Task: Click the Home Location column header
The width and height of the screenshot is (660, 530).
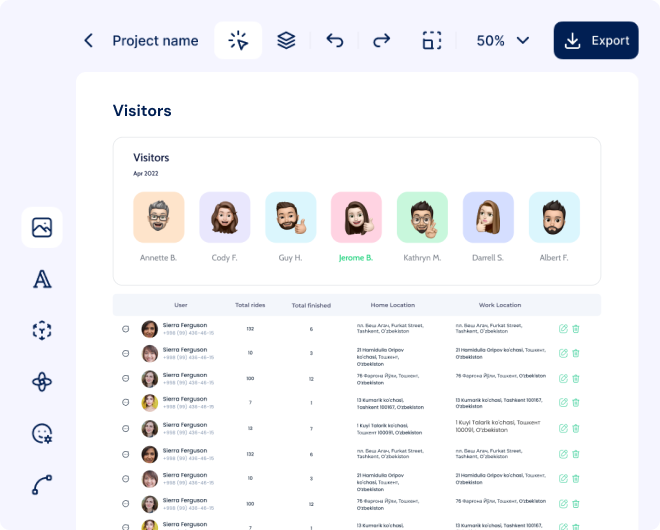Action: [x=392, y=305]
